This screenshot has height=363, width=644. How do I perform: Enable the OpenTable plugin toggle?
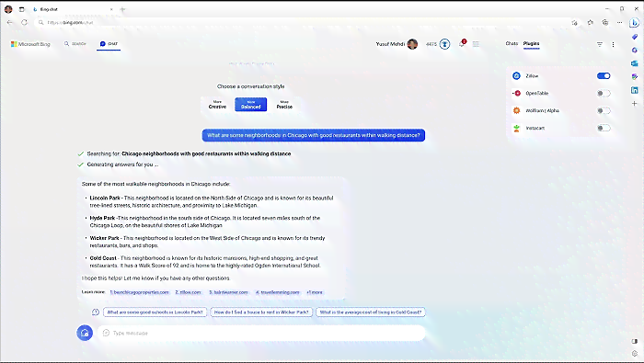pyautogui.click(x=604, y=93)
